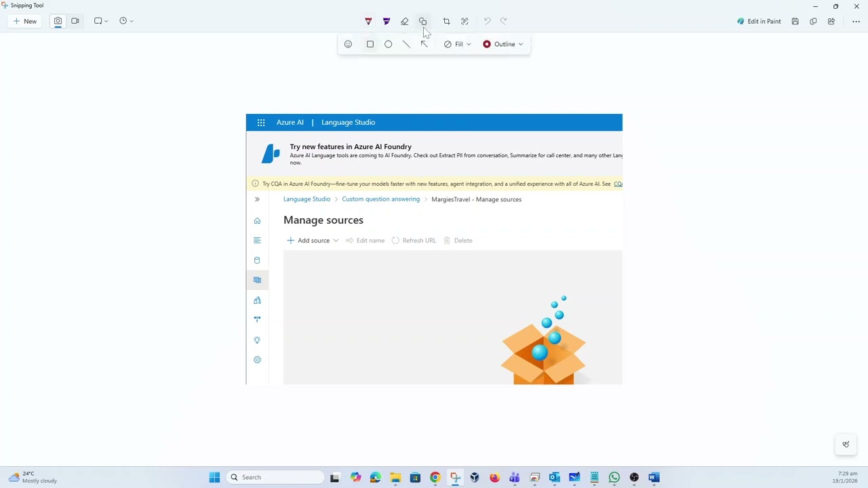Click the home icon in Azure sidebar
This screenshot has width=868, height=488.
(x=257, y=221)
